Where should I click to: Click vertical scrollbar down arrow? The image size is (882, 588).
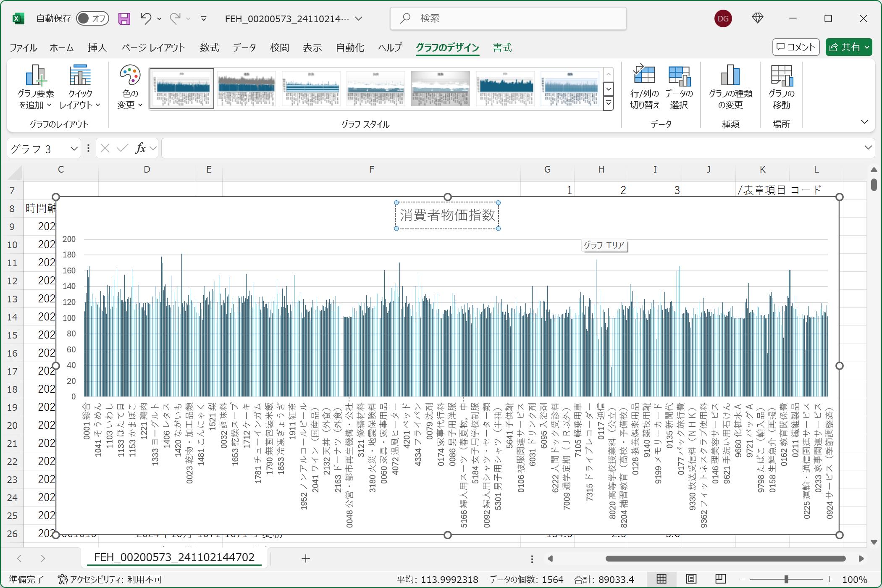tap(874, 542)
